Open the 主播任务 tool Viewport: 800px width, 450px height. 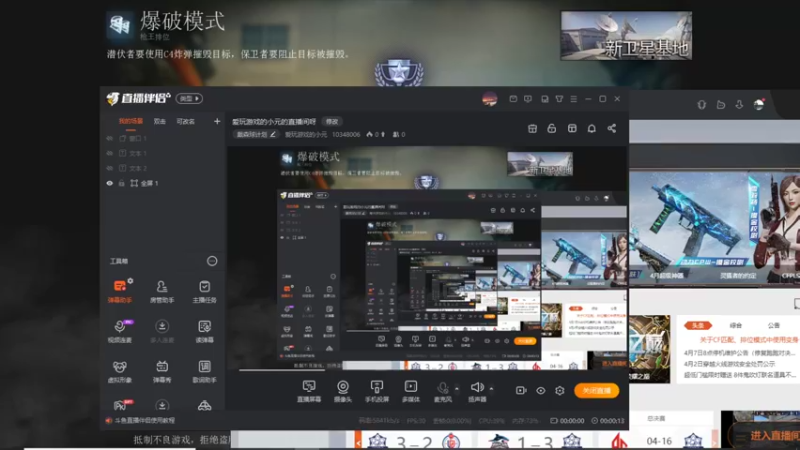coord(204,291)
